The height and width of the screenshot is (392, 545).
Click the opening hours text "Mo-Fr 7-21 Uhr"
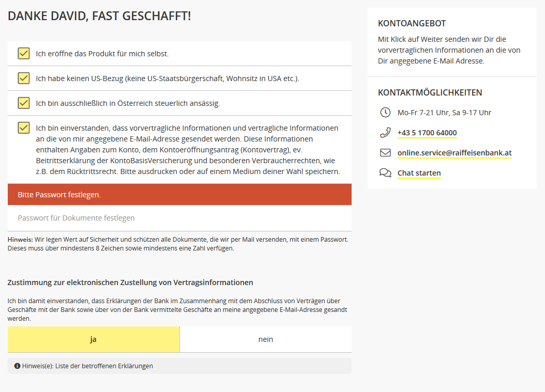pos(444,112)
